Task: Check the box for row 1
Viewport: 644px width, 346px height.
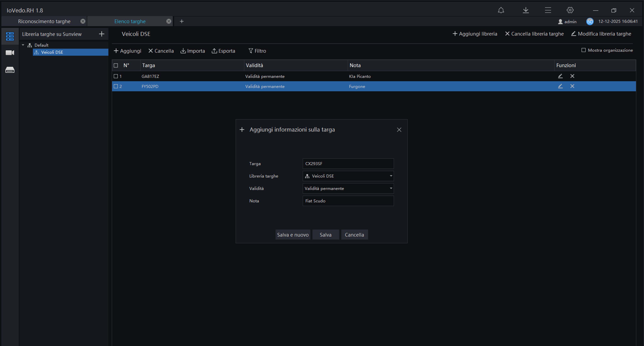Action: click(x=116, y=76)
